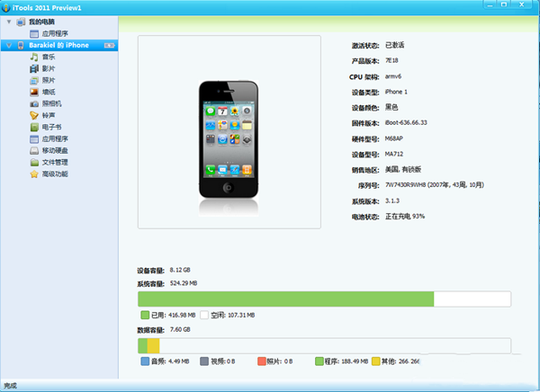This screenshot has height=392, width=540.
Task: Open 高级功能 (Advanced functions) star icon
Action: coord(34,174)
